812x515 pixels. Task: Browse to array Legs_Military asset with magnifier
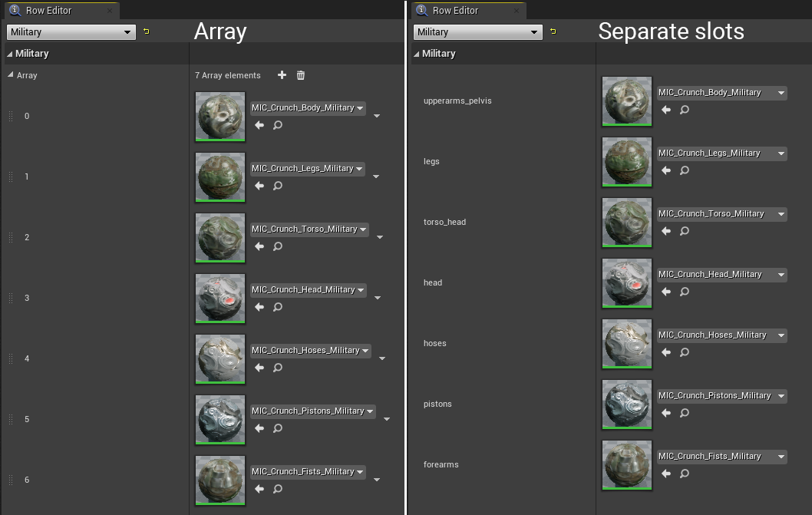(278, 186)
